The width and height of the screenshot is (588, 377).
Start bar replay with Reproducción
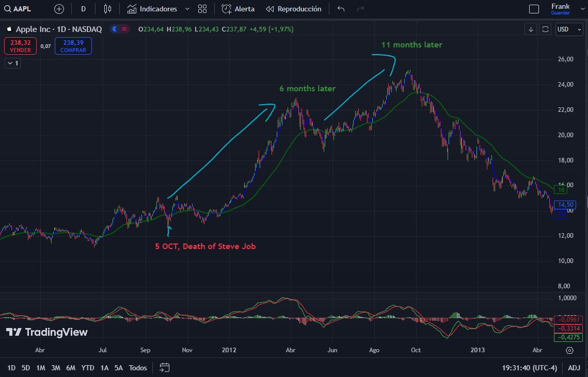coord(294,9)
